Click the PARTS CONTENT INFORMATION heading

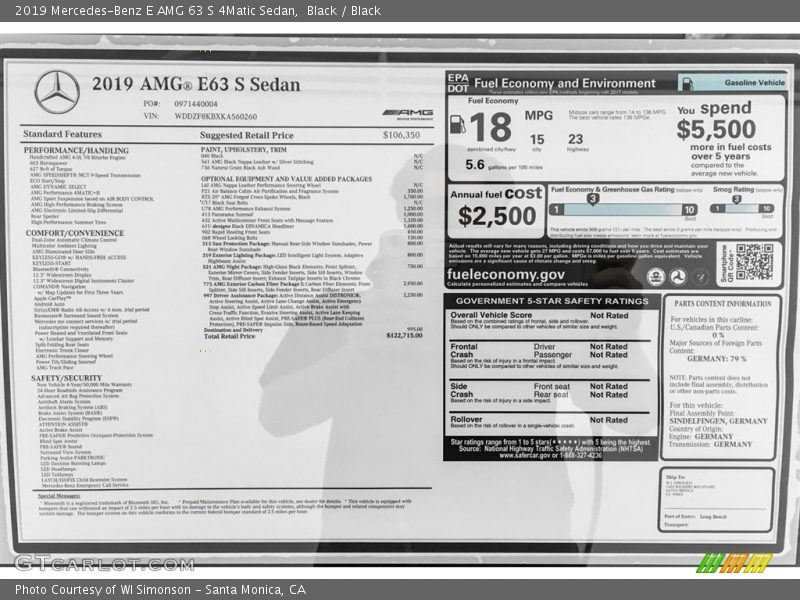click(x=722, y=304)
